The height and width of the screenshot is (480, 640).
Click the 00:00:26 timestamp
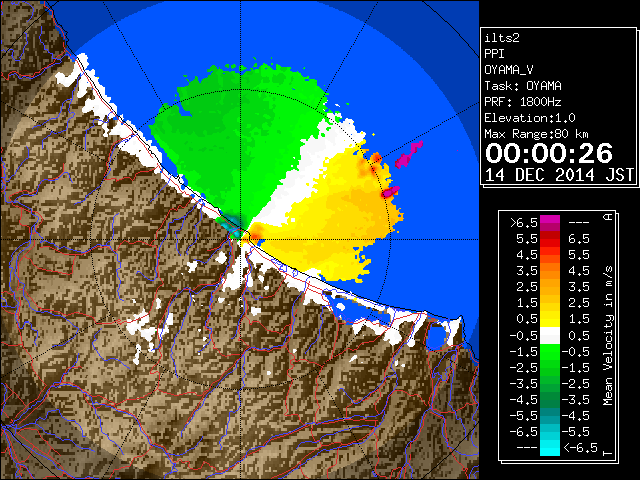click(x=549, y=153)
